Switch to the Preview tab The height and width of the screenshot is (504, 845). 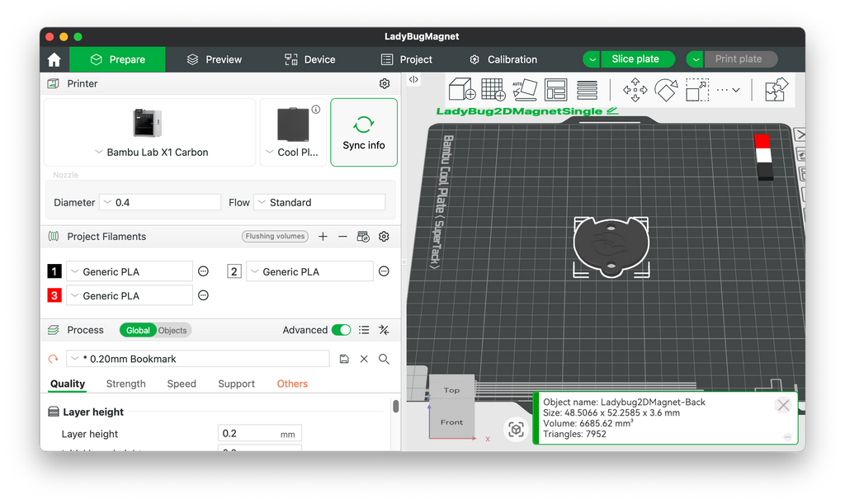[x=215, y=59]
